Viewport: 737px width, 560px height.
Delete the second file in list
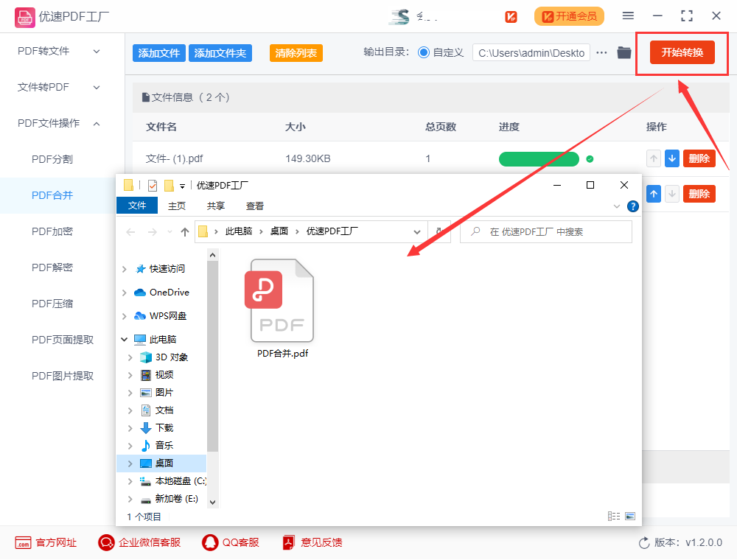tap(699, 194)
